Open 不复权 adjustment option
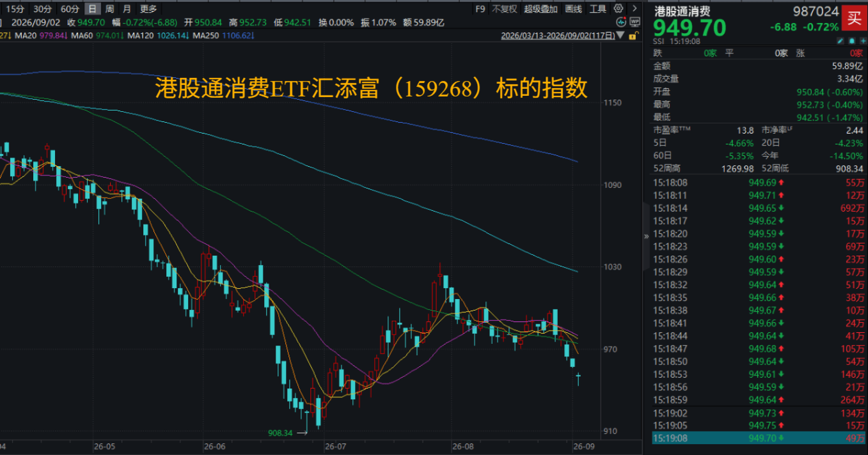This screenshot has width=868, height=455. coord(505,9)
